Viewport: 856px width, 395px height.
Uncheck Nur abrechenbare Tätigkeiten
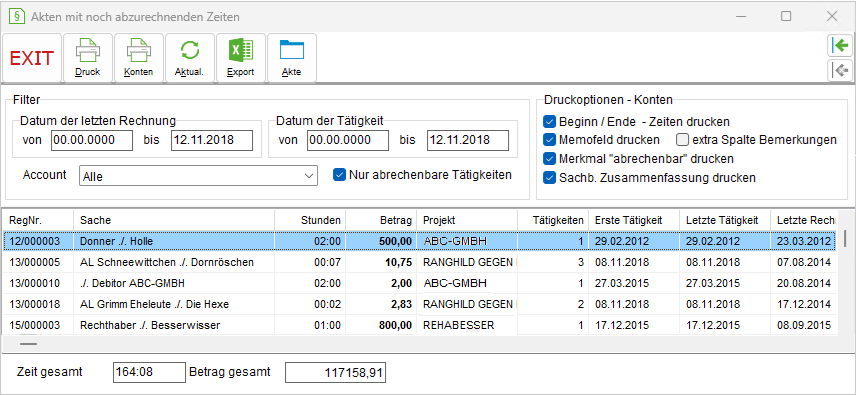[x=340, y=175]
